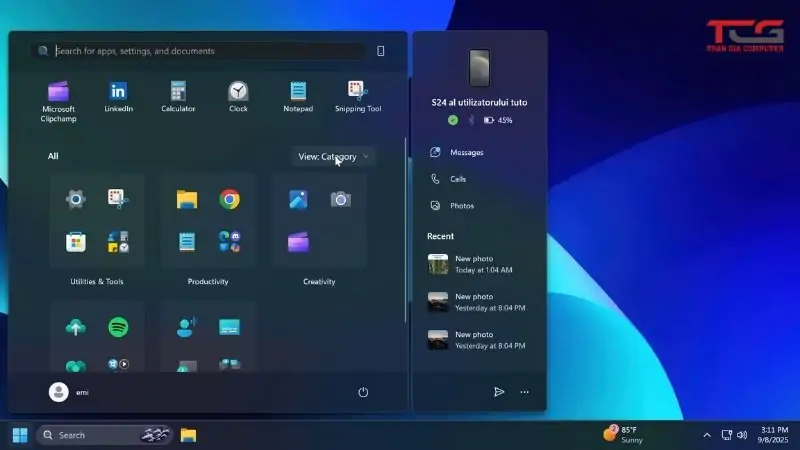
Task: Open Photos app in Creativity group
Action: point(298,199)
